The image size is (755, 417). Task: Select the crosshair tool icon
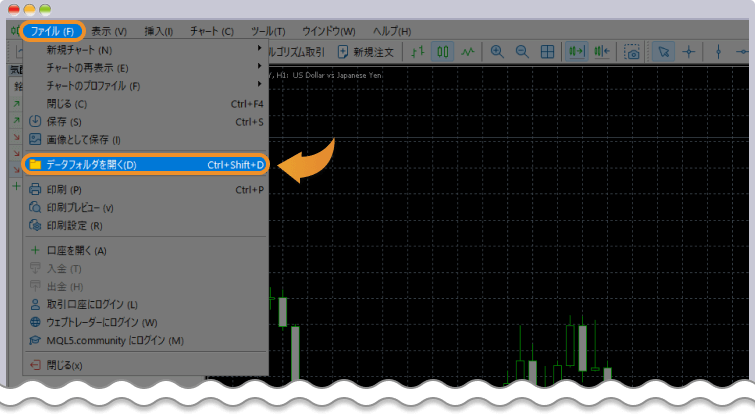pyautogui.click(x=689, y=51)
